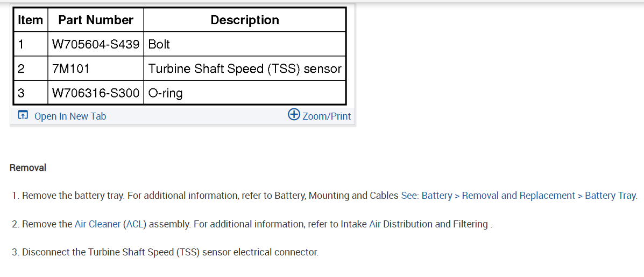644x277 pixels.
Task: Click the Removal section heading
Action: coord(28,168)
